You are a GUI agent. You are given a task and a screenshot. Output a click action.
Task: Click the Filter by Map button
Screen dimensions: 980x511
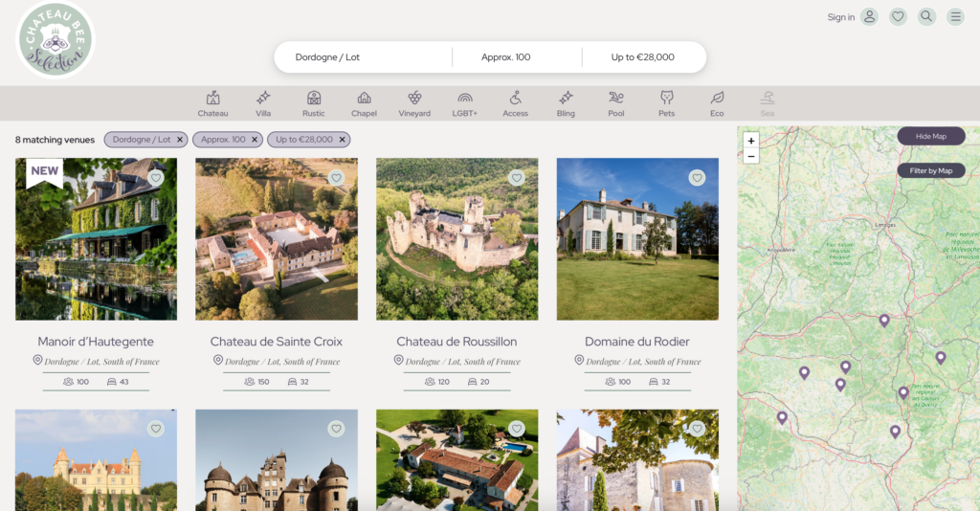pyautogui.click(x=931, y=170)
